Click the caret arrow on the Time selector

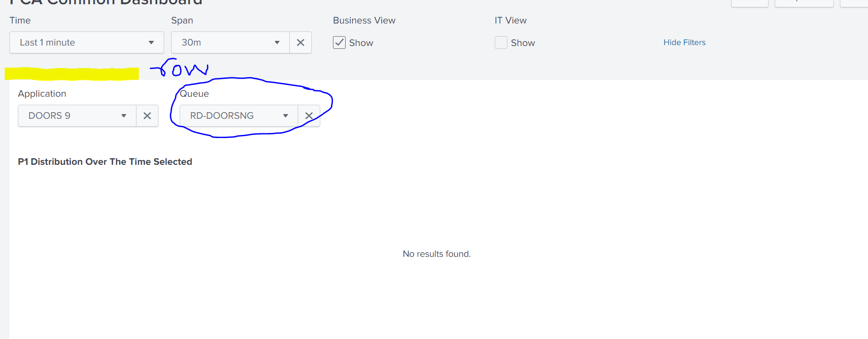[x=151, y=42]
